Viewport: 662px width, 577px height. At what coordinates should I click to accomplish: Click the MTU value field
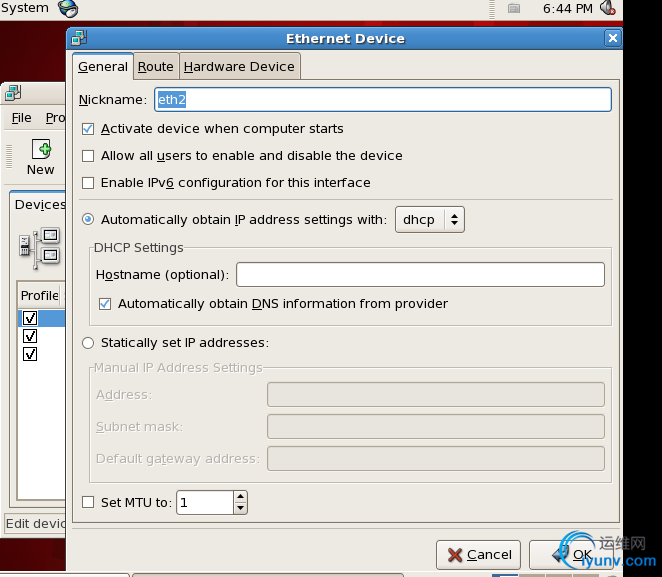click(x=205, y=502)
